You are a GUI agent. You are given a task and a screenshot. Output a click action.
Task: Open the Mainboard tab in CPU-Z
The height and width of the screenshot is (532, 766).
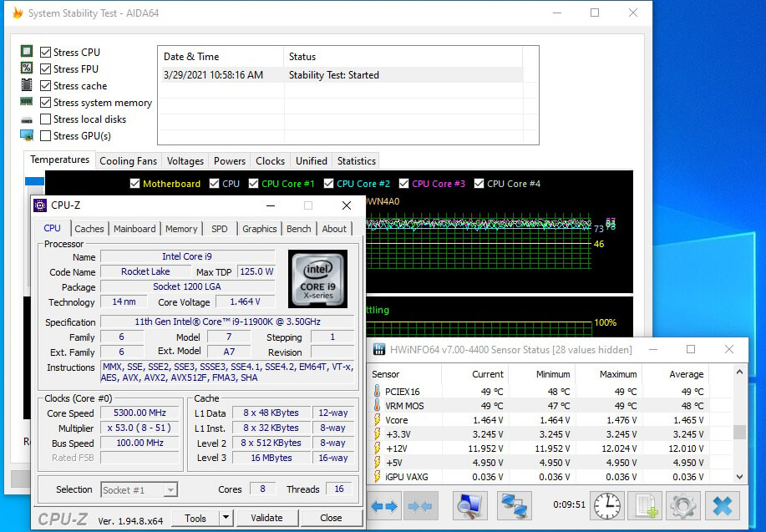coord(134,229)
